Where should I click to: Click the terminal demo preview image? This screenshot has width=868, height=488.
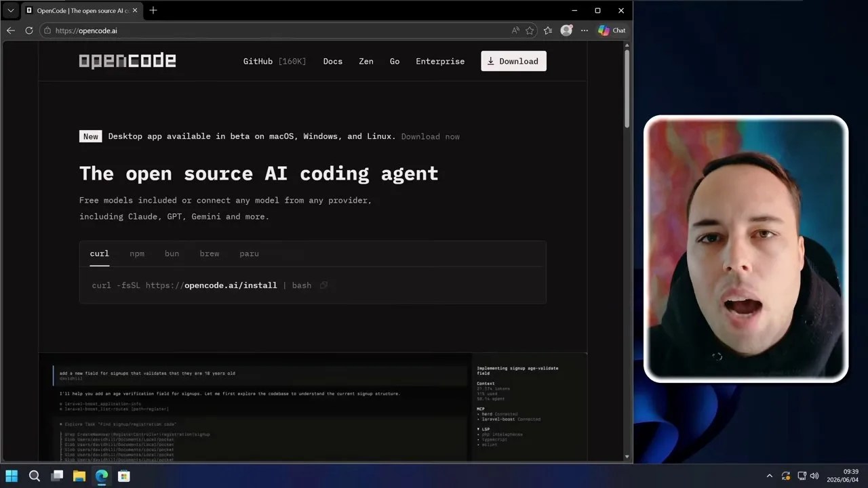313,407
